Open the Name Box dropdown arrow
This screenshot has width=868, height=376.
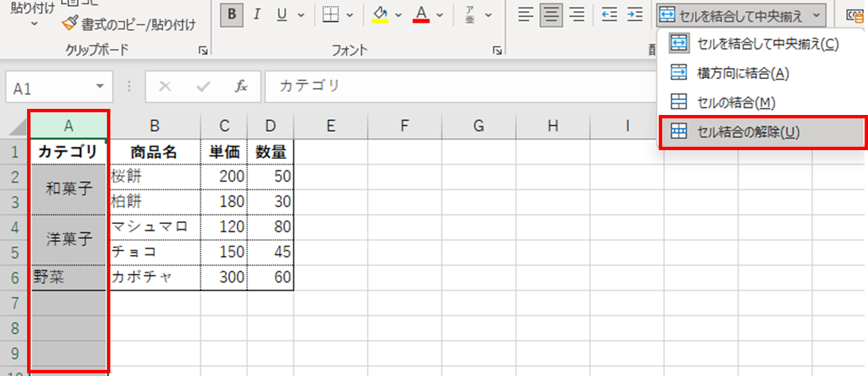(100, 87)
